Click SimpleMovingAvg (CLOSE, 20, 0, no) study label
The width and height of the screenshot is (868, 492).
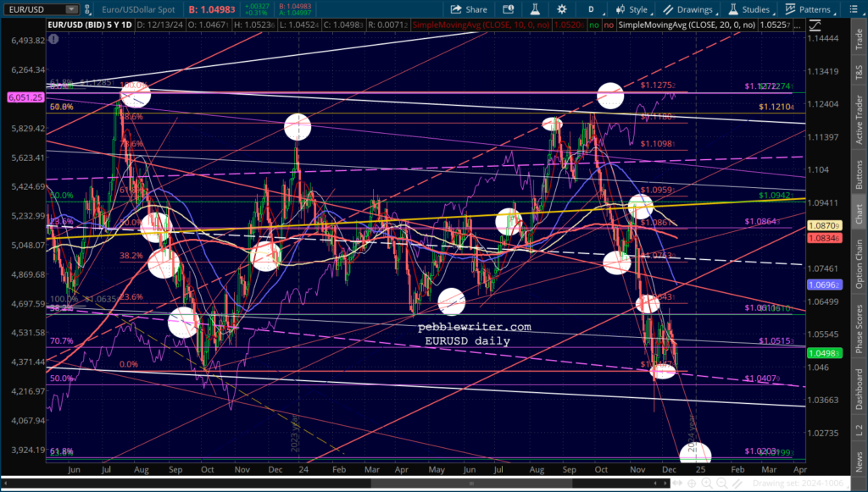tap(687, 25)
